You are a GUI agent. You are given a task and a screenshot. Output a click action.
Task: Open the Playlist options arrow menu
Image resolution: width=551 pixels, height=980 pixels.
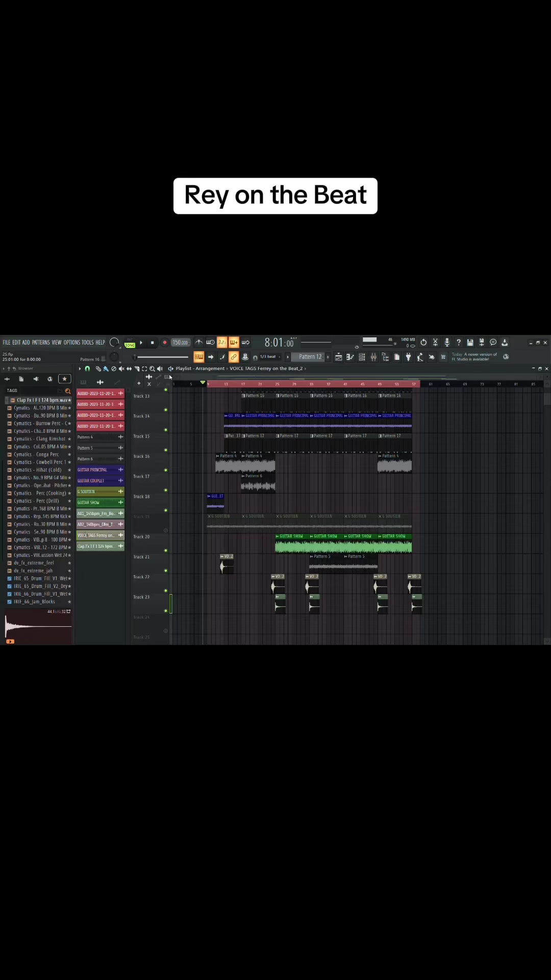(x=80, y=369)
